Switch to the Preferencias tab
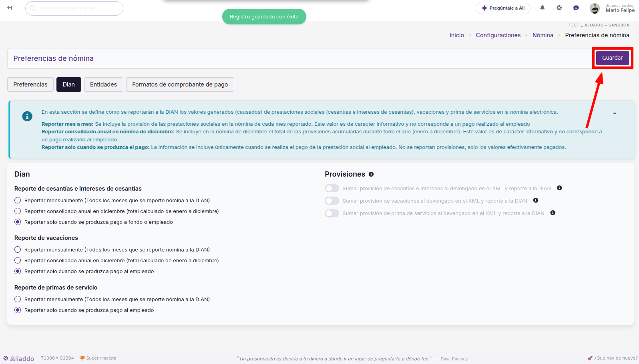The height and width of the screenshot is (364, 639). pyautogui.click(x=30, y=84)
